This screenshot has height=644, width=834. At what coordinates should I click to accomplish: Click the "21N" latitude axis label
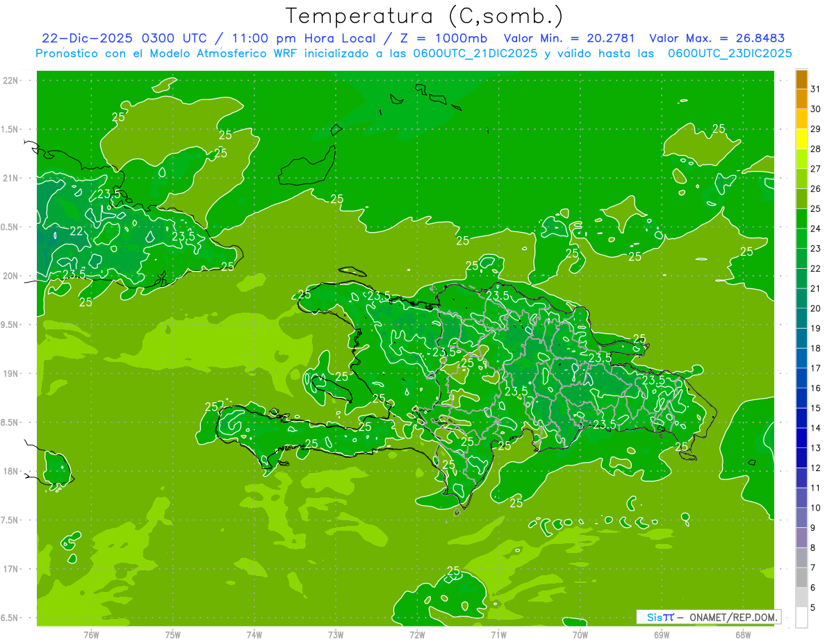pos(12,178)
